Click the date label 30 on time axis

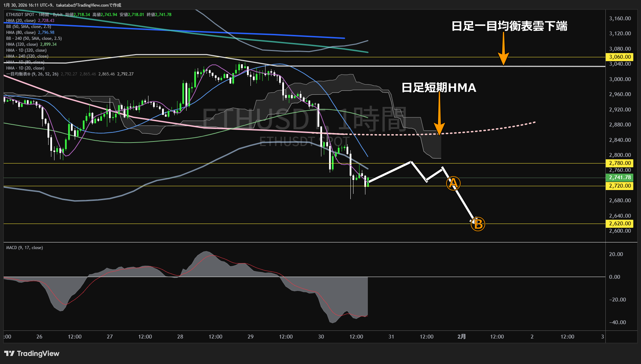click(321, 337)
